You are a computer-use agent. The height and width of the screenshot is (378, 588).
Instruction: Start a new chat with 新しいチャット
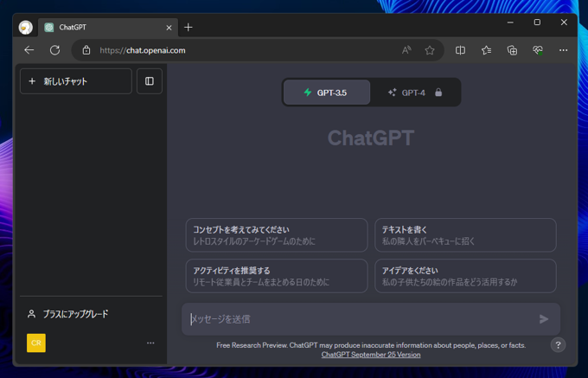(x=76, y=81)
